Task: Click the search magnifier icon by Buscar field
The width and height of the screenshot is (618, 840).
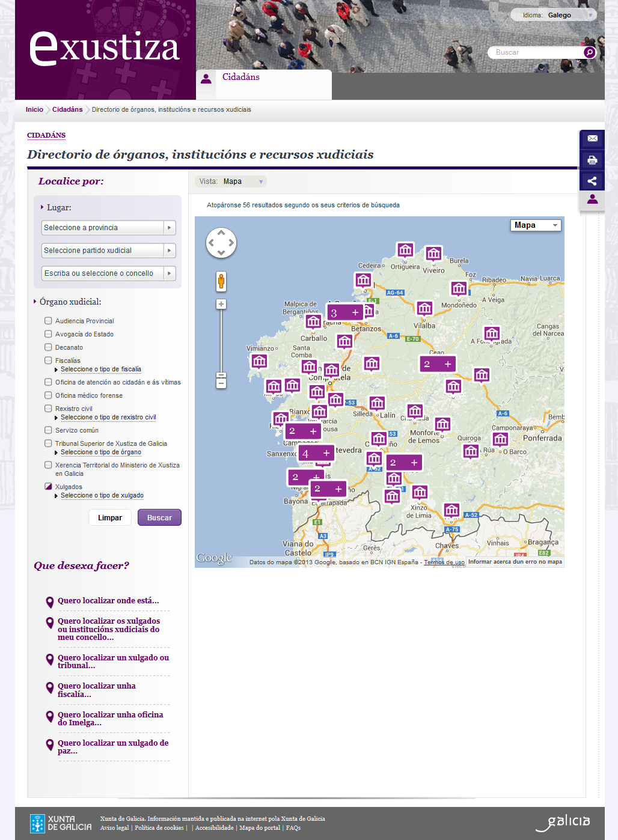Action: click(x=590, y=52)
